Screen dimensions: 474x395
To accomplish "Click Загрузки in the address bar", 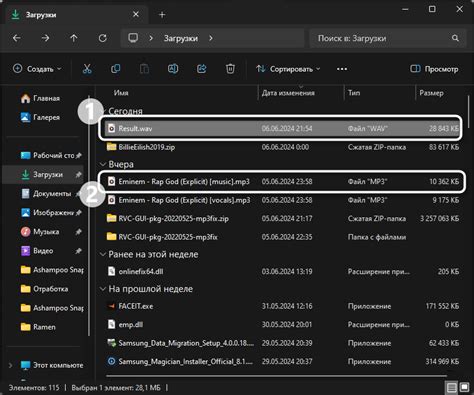I will [x=181, y=38].
